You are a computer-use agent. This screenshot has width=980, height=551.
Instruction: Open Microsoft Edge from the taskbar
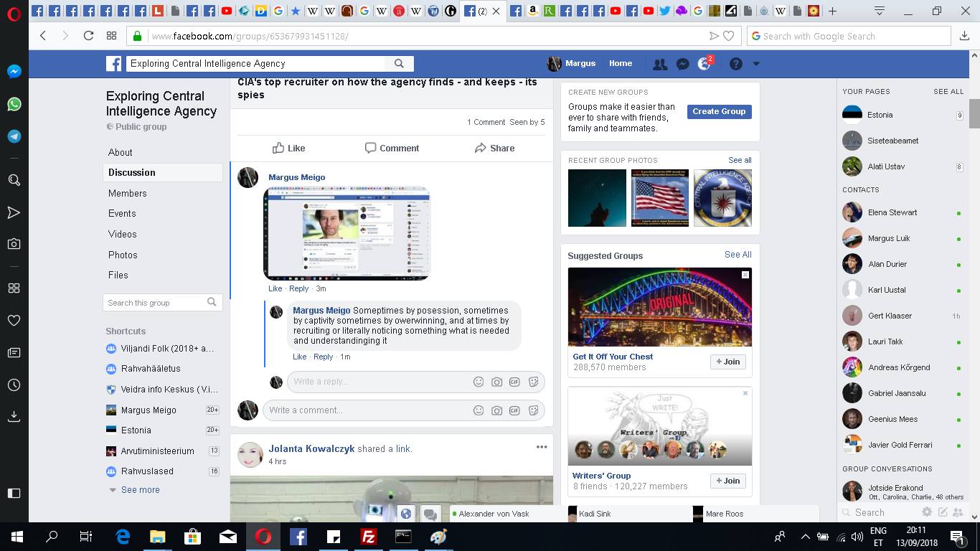123,536
